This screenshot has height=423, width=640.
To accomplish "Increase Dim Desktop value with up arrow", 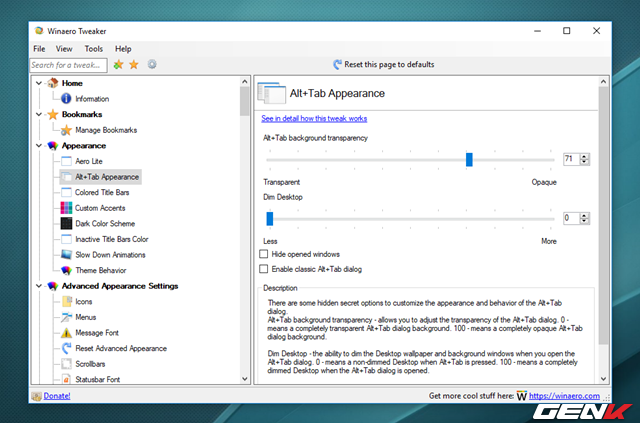I will [x=584, y=216].
